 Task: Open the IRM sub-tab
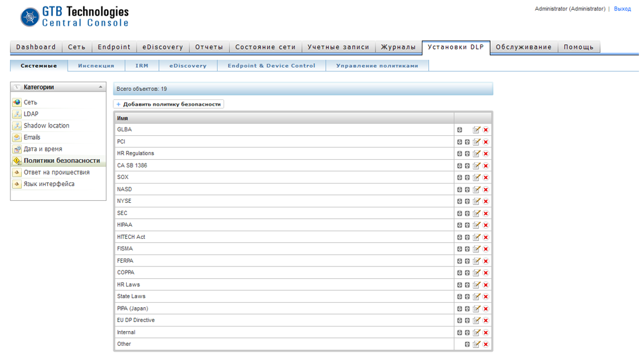tap(142, 66)
